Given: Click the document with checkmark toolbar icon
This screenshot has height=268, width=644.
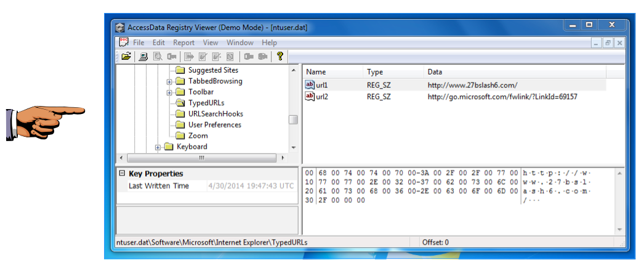Looking at the screenshot, I should (x=203, y=56).
